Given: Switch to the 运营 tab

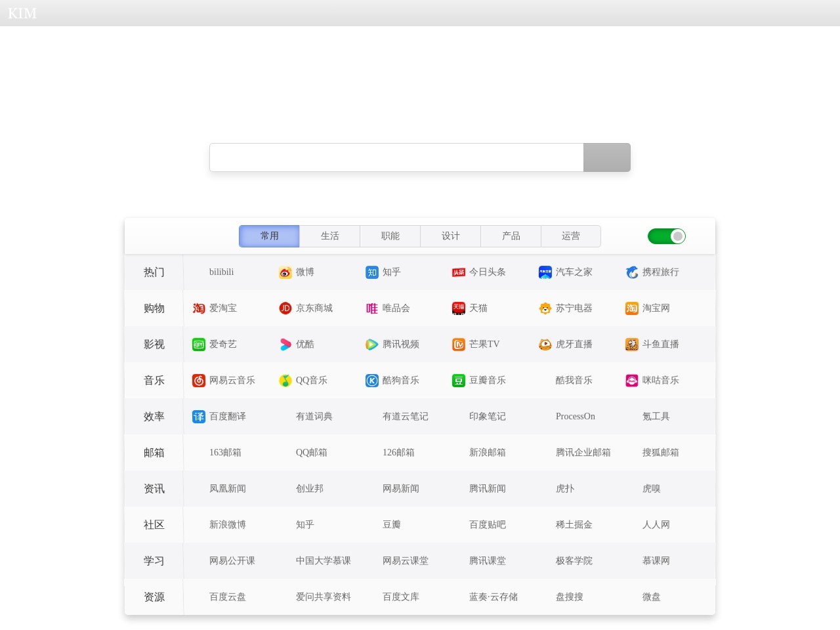Looking at the screenshot, I should click(571, 236).
